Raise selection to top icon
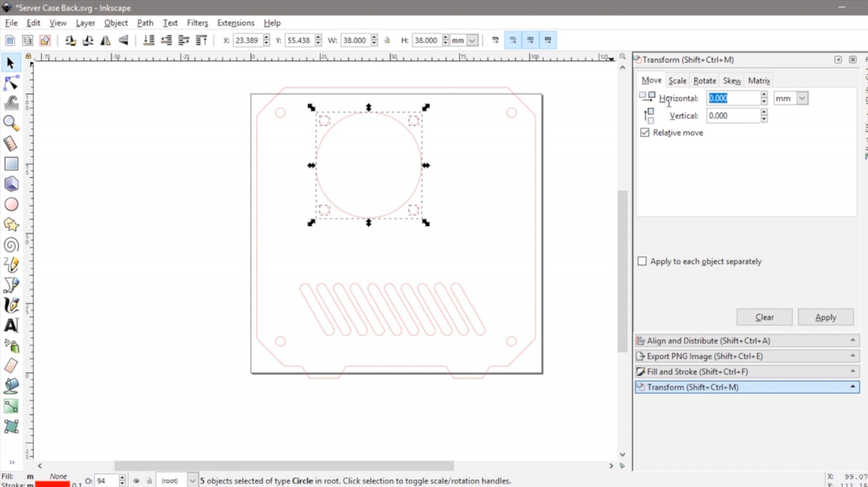The image size is (868, 487). [201, 40]
